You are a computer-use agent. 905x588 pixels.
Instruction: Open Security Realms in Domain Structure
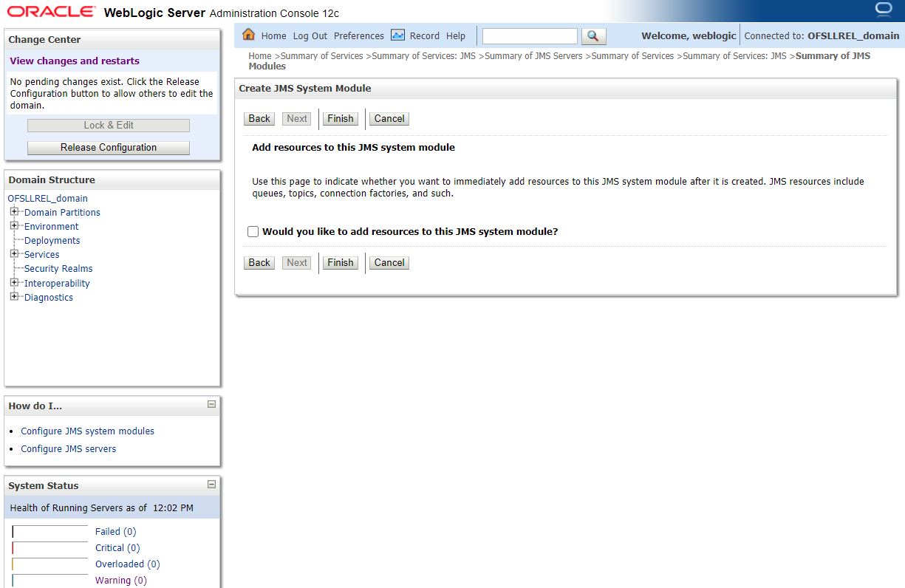(58, 268)
